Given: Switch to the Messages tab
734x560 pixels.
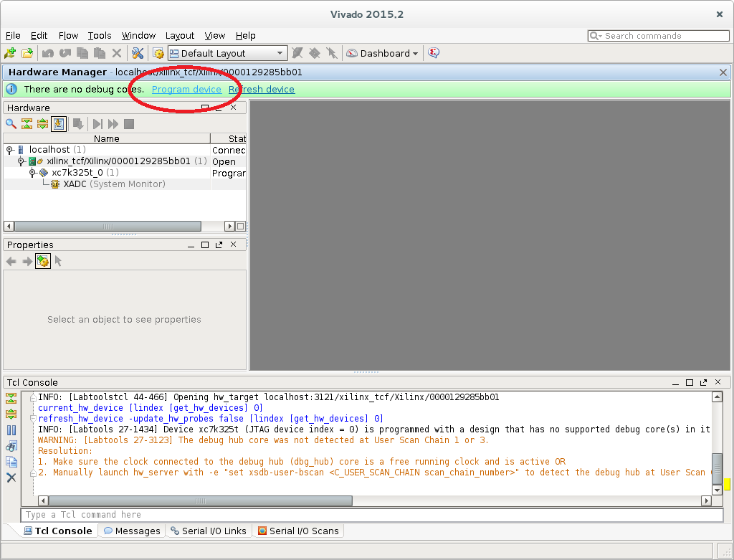Looking at the screenshot, I should 132,531.
